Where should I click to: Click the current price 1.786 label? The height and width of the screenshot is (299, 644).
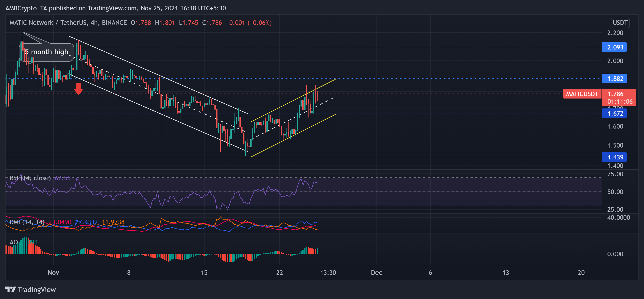pyautogui.click(x=615, y=94)
